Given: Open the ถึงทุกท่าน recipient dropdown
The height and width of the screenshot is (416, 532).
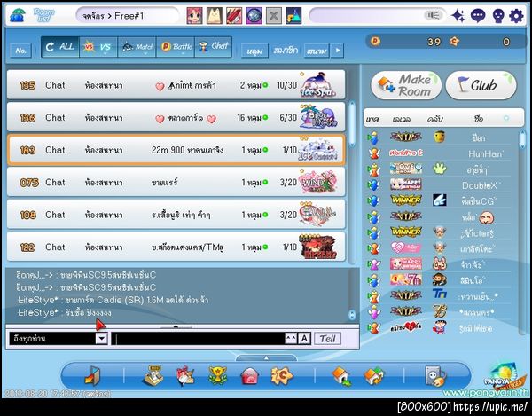Looking at the screenshot, I should pos(101,338).
